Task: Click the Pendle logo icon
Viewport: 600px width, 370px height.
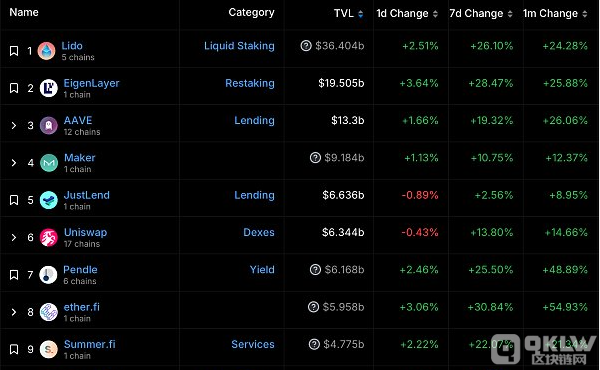Action: (x=48, y=275)
